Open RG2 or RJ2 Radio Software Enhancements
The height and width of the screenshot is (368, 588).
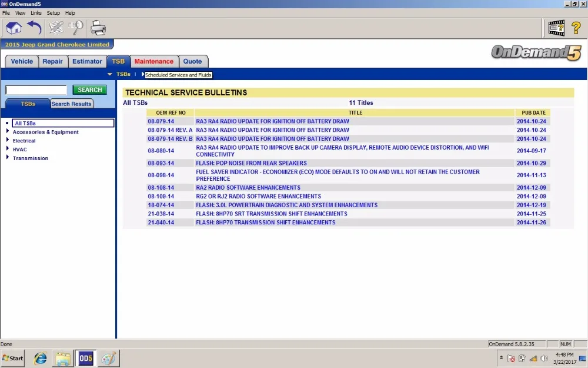258,196
